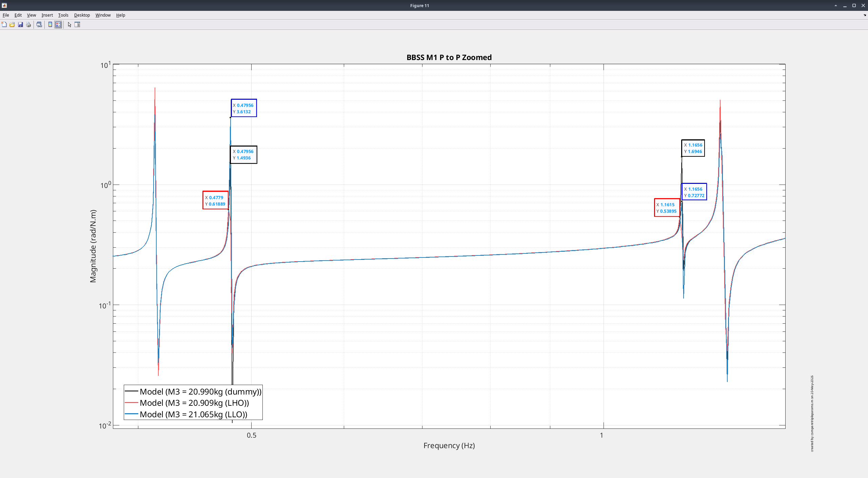Print the figure using the printer icon
868x478 pixels.
tap(28, 24)
